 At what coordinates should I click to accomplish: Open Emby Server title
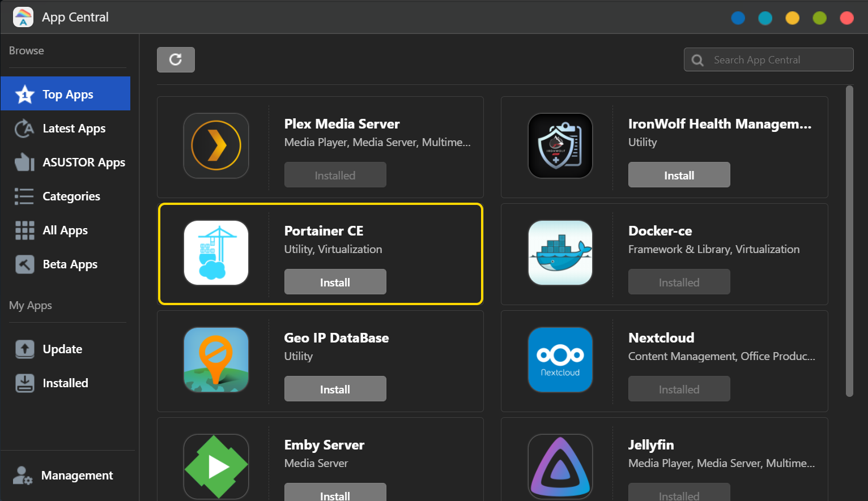click(324, 445)
